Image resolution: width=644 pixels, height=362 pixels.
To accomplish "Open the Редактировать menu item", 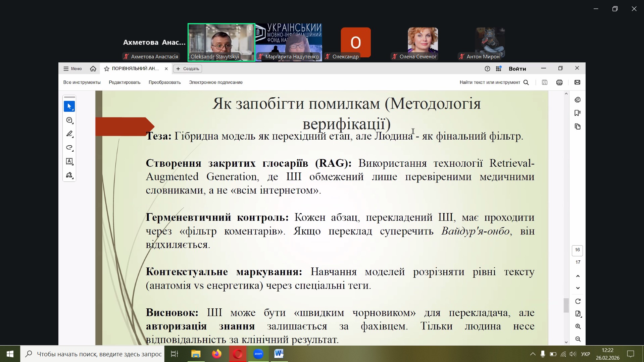I will point(125,83).
